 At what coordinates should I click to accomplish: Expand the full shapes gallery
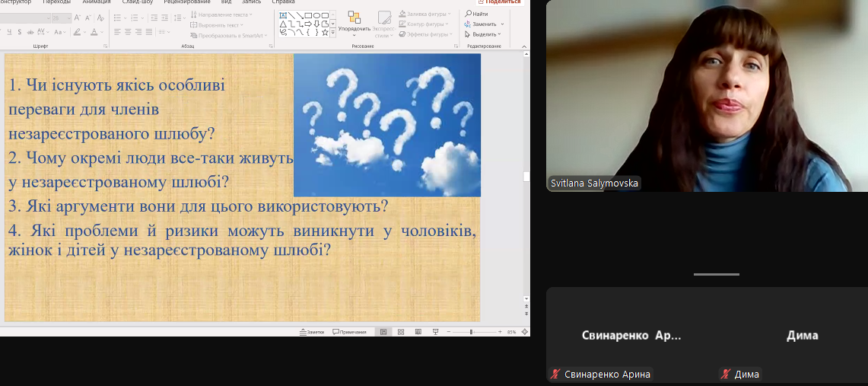332,32
